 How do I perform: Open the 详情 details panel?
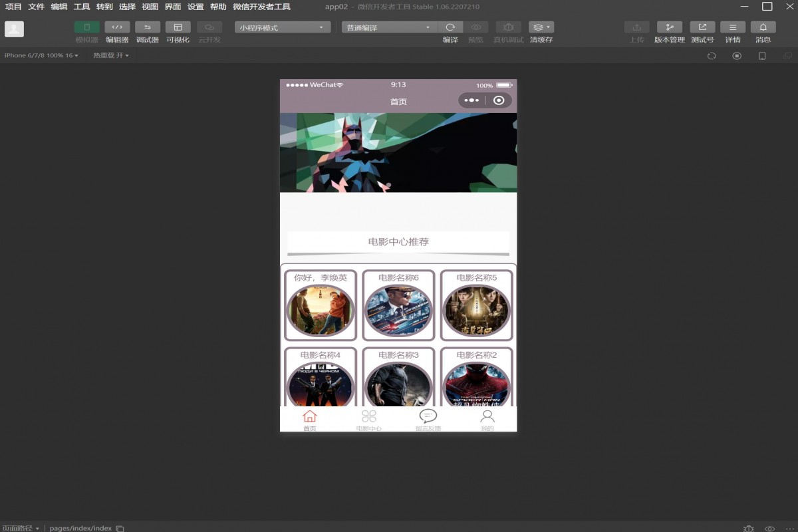732,27
